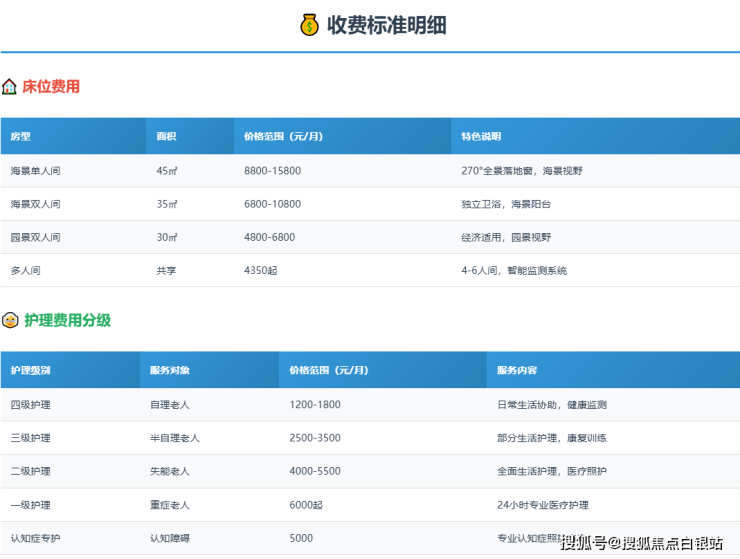Click the 房型 column header
The width and height of the screenshot is (740, 559).
click(21, 136)
